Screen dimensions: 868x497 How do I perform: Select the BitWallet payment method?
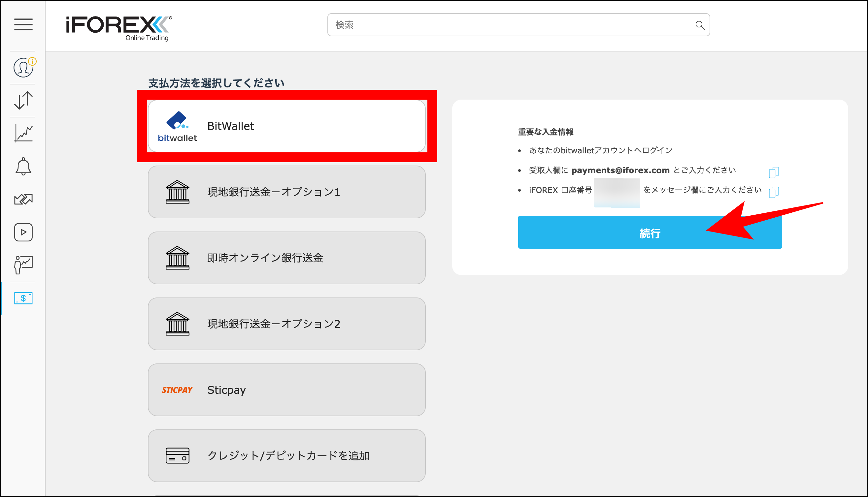click(x=287, y=126)
